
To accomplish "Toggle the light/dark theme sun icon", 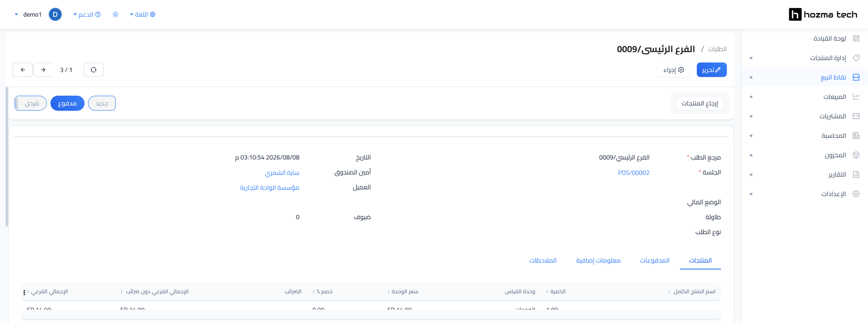I will pos(115,14).
